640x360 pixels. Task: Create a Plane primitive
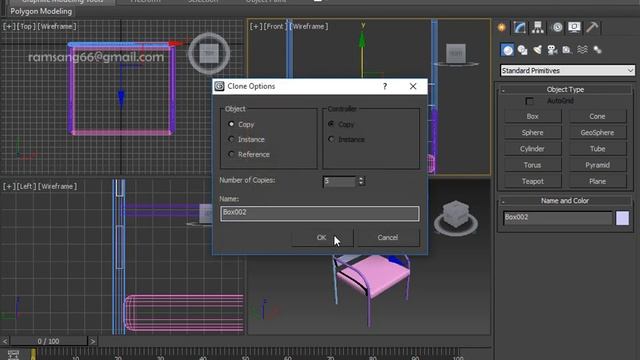click(x=597, y=181)
